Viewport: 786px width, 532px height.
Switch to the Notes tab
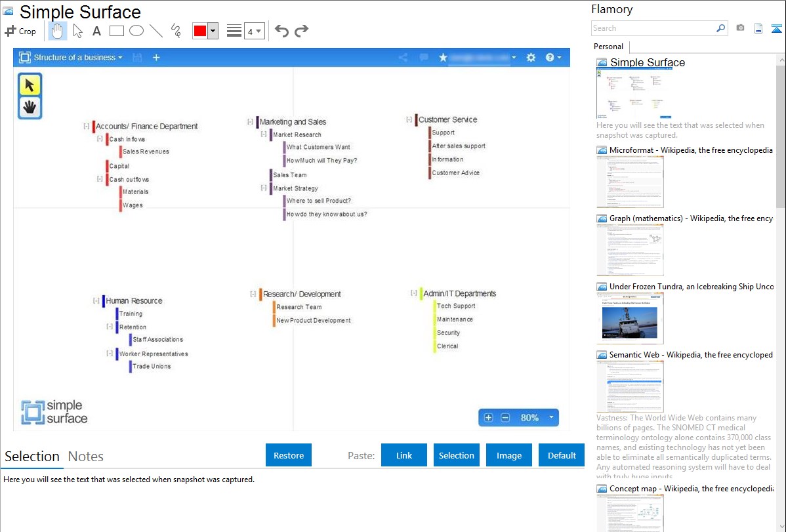coord(86,457)
